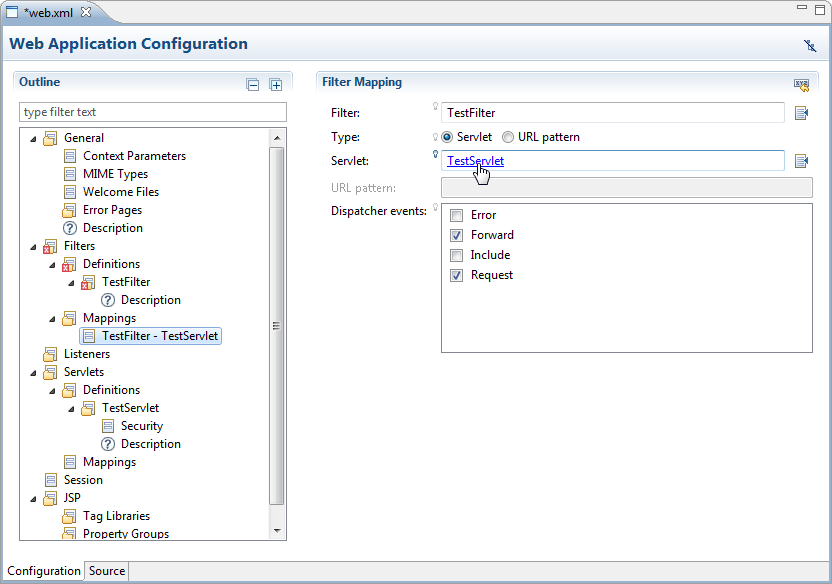Screen dimensions: 832x584
Task: Click into the Filter text field
Action: tap(612, 113)
